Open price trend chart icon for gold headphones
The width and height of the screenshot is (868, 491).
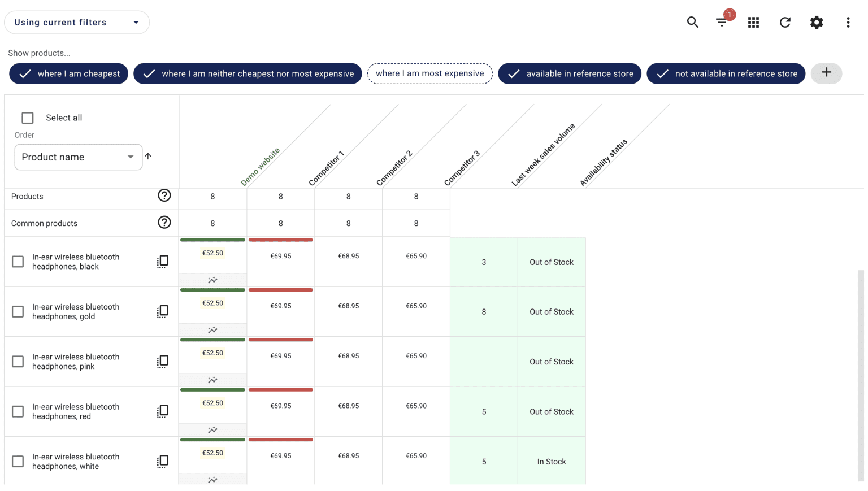click(x=212, y=330)
